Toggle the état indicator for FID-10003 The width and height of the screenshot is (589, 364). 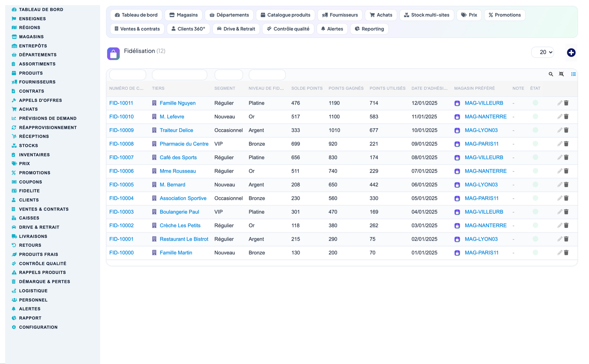point(535,212)
